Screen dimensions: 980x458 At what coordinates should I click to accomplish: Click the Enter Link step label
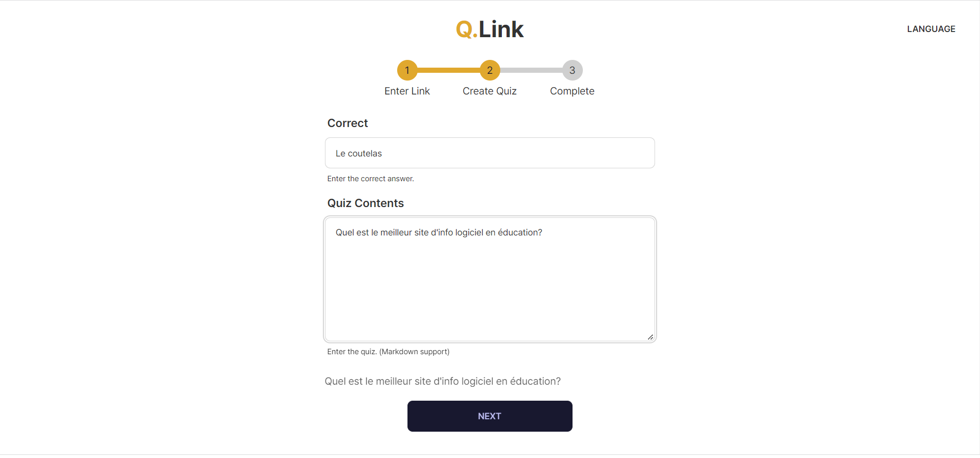click(407, 91)
